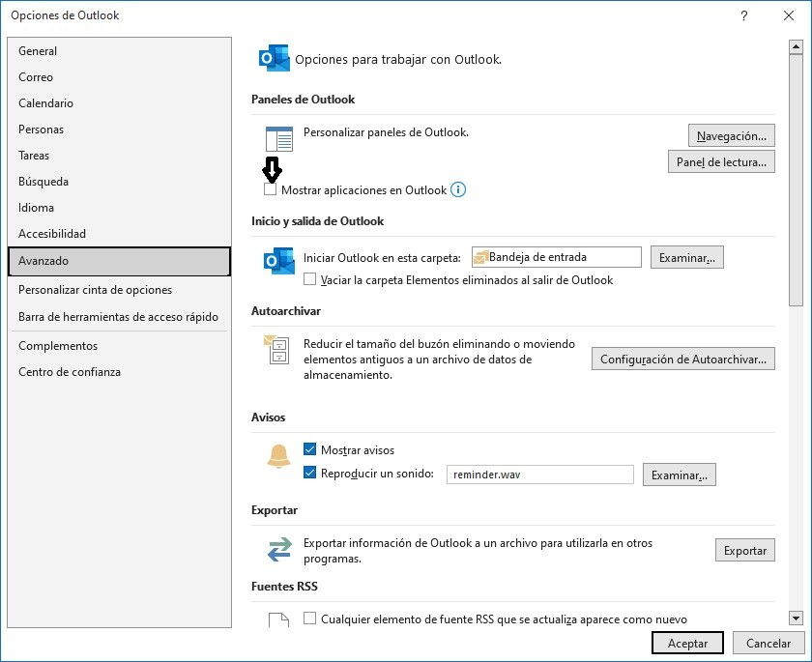Click the Outlook logo next to Iniciar Outlook

click(x=278, y=260)
